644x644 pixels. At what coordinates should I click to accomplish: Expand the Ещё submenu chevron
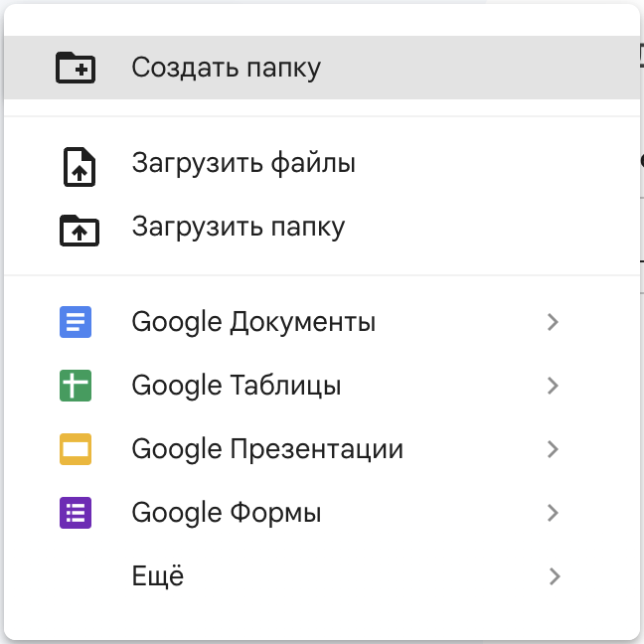point(555,576)
